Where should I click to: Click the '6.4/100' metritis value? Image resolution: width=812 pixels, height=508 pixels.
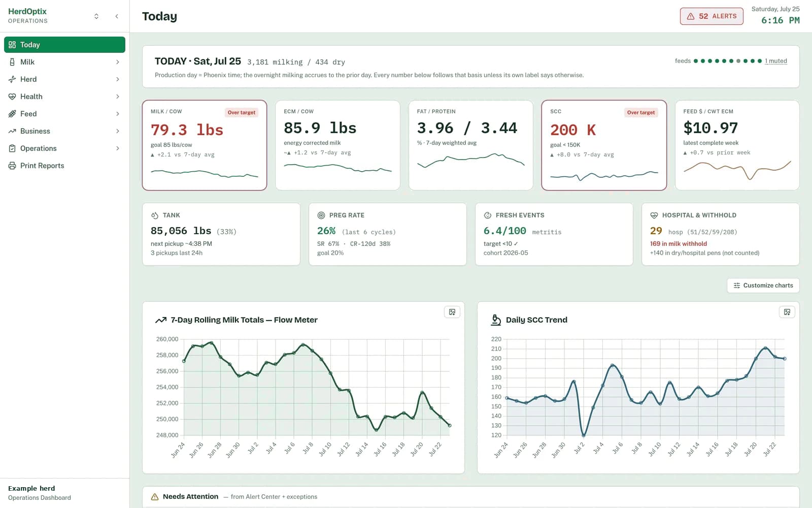505,231
